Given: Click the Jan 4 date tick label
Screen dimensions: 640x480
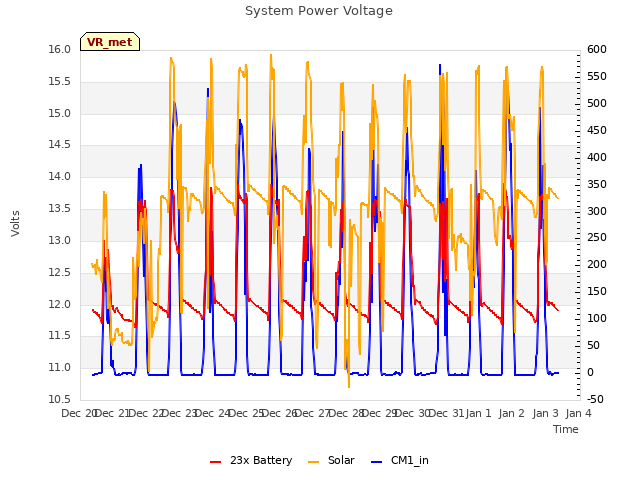Looking at the screenshot, I should [x=579, y=413].
